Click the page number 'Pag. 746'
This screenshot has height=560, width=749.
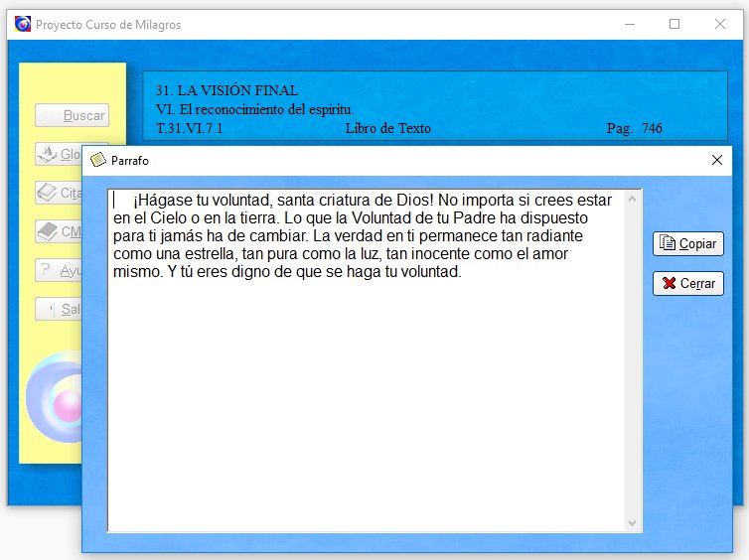click(x=635, y=128)
